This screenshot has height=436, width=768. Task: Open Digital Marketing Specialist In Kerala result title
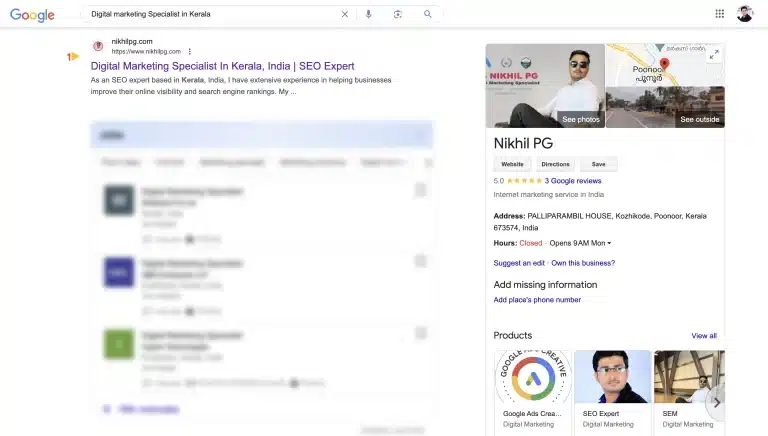coord(222,66)
